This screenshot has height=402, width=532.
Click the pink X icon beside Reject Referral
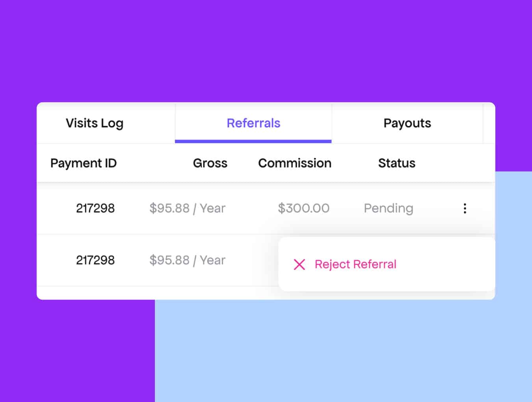tap(299, 264)
